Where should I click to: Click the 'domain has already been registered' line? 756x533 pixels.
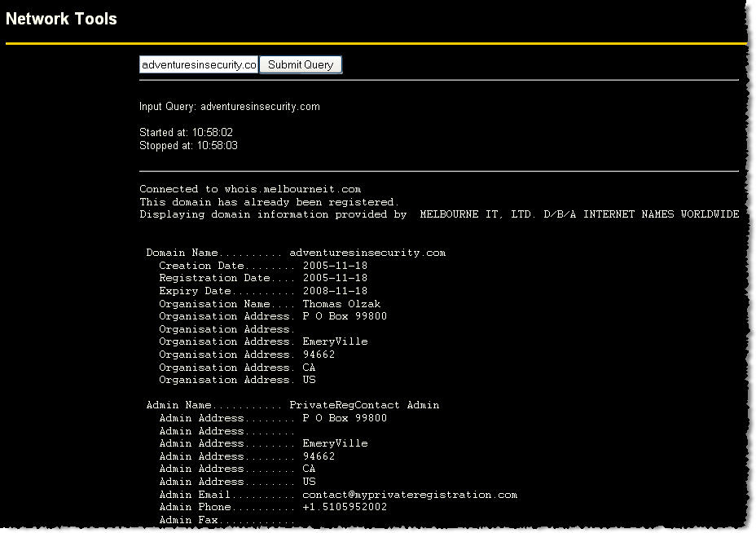point(269,201)
